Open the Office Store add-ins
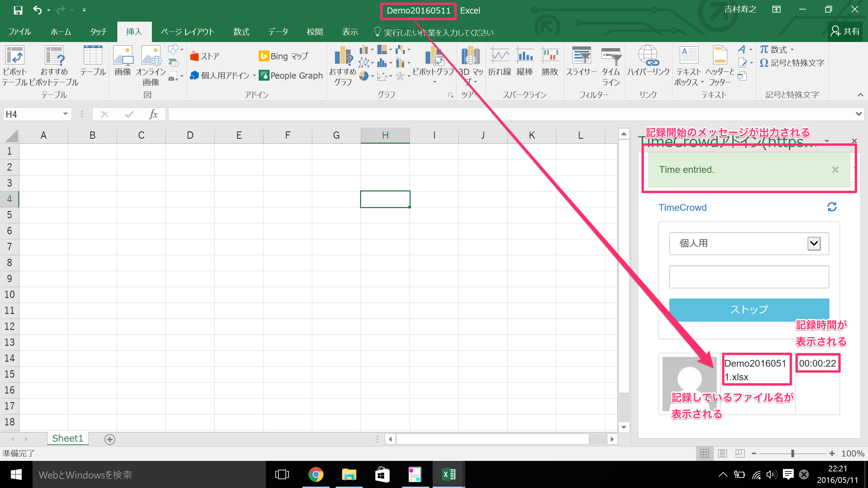 point(205,56)
